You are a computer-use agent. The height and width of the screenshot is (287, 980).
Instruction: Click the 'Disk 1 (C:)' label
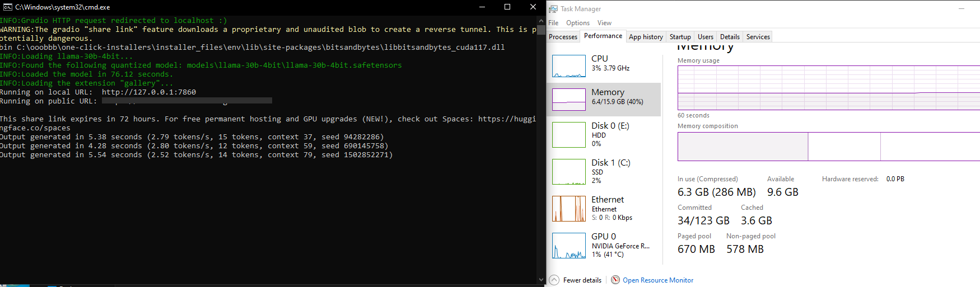611,163
